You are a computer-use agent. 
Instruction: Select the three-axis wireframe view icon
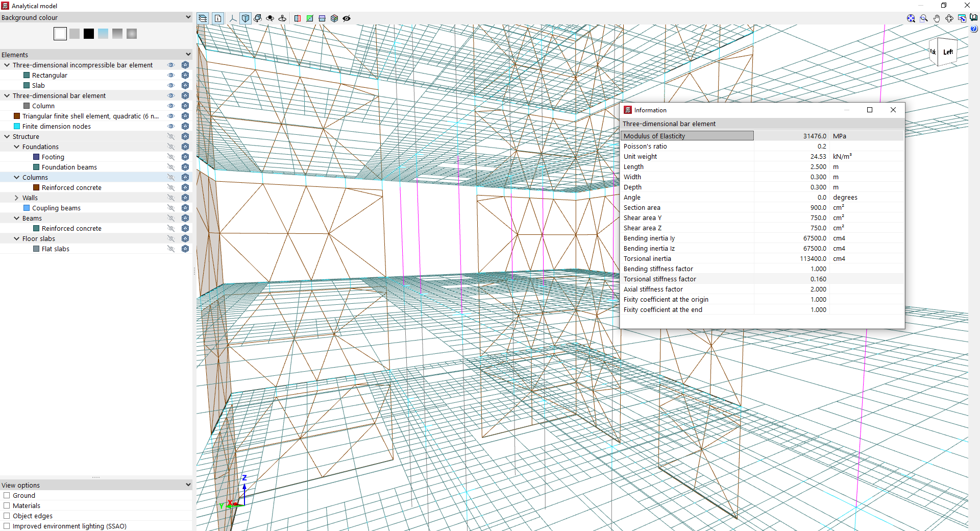point(233,18)
